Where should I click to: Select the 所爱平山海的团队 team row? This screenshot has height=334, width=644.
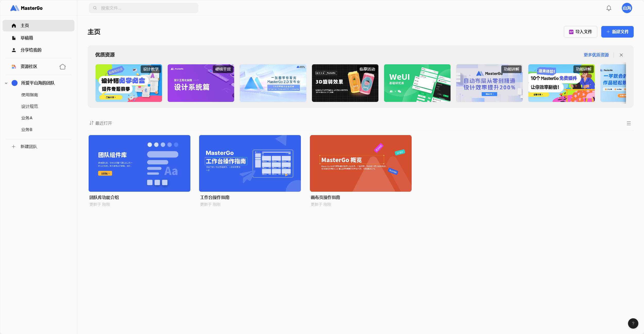click(38, 83)
